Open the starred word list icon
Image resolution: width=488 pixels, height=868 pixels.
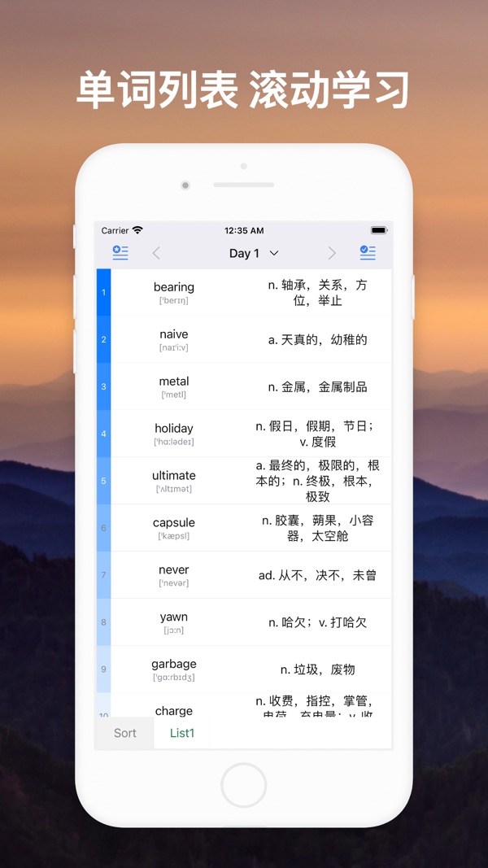pos(120,253)
